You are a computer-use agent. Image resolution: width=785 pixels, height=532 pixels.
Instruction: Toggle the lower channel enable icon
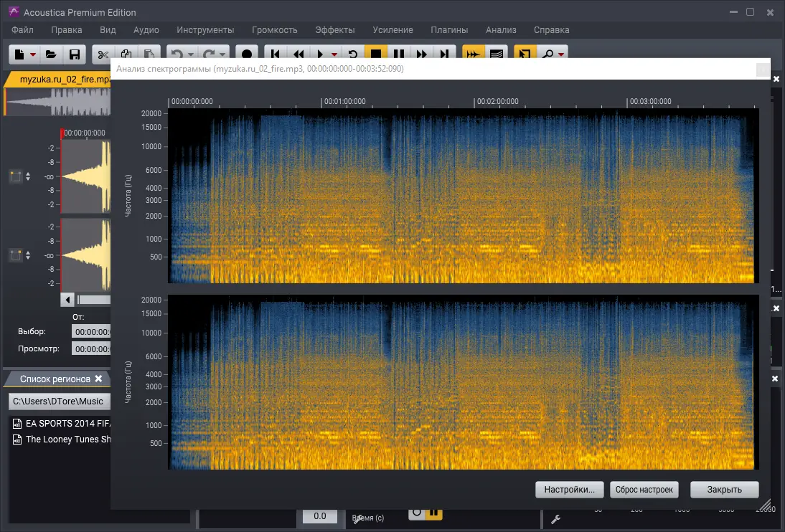pyautogui.click(x=16, y=255)
